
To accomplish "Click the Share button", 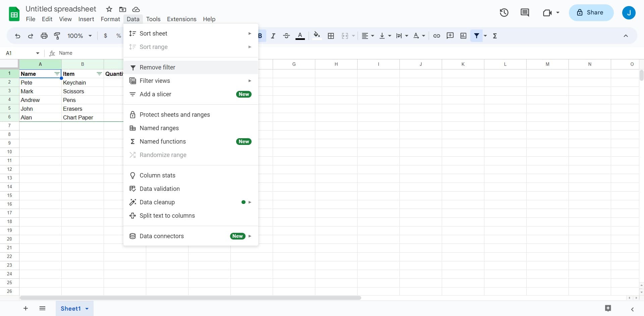I will [x=591, y=13].
